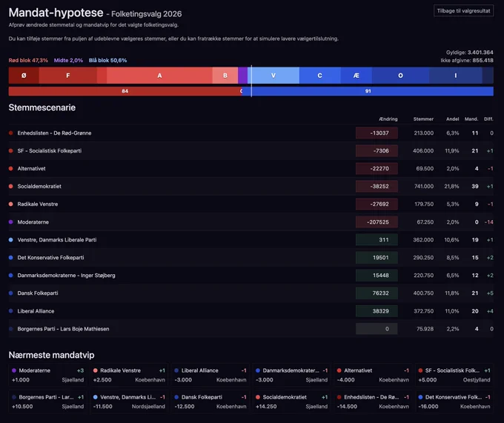Open Alternativet -4.000 Koebenhavn card

[373, 375]
